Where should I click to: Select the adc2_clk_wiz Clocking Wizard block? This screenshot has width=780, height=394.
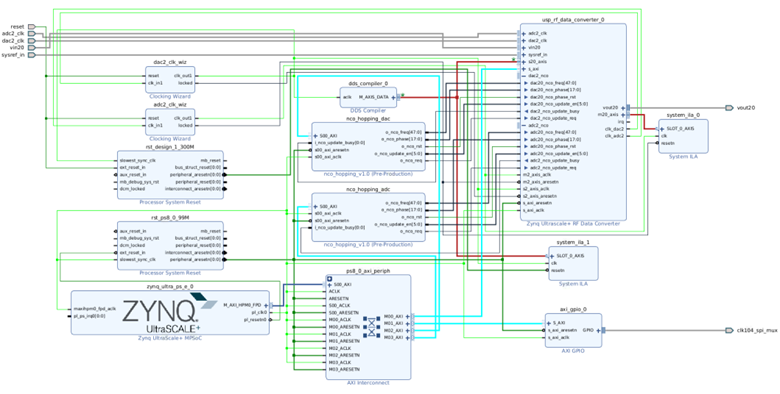point(170,122)
